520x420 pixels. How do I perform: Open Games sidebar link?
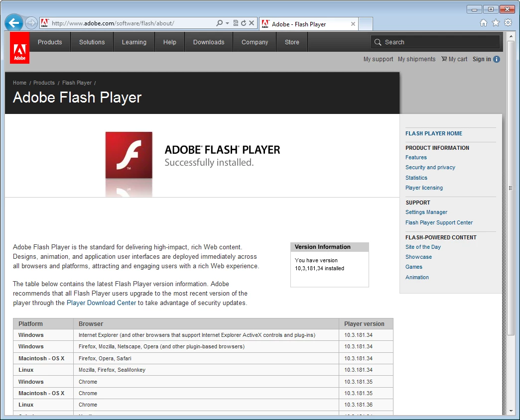coord(413,267)
